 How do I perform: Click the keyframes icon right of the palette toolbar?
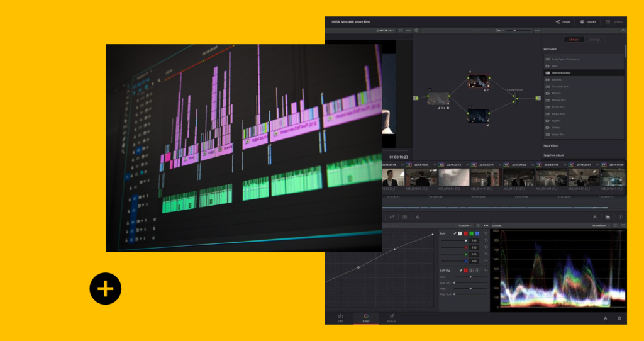click(595, 217)
